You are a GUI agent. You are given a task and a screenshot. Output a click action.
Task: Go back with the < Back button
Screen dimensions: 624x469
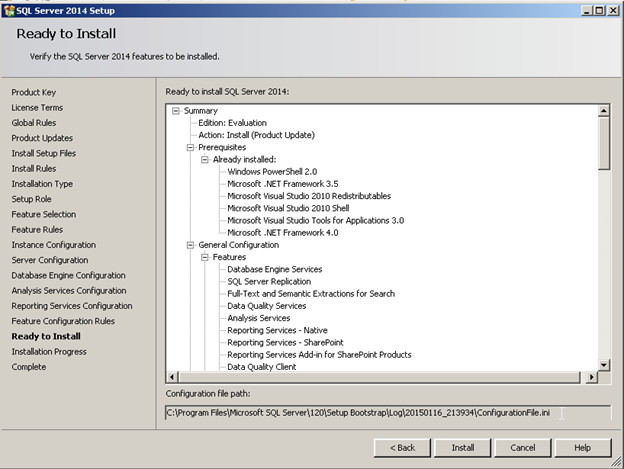pyautogui.click(x=402, y=448)
